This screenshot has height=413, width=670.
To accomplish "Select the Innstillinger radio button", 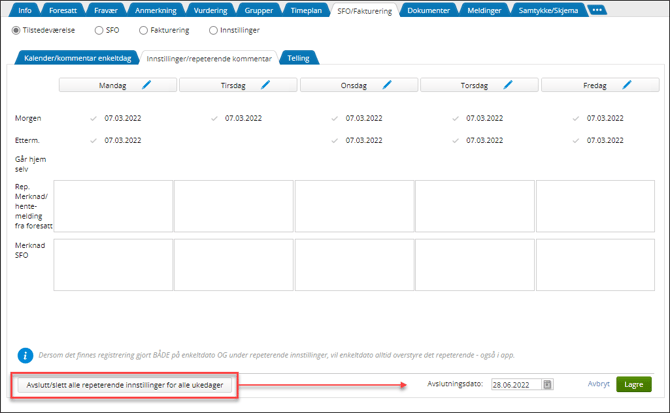I will pos(213,30).
